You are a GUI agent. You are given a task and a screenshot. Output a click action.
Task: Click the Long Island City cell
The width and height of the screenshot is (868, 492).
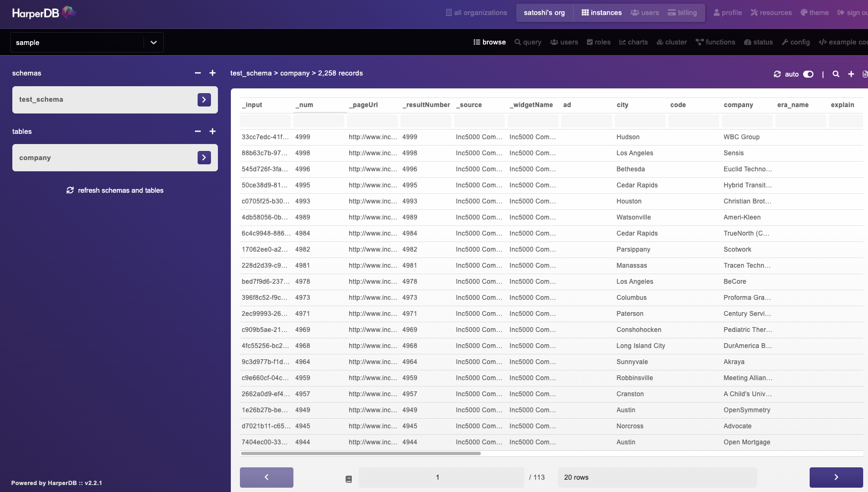tap(641, 346)
